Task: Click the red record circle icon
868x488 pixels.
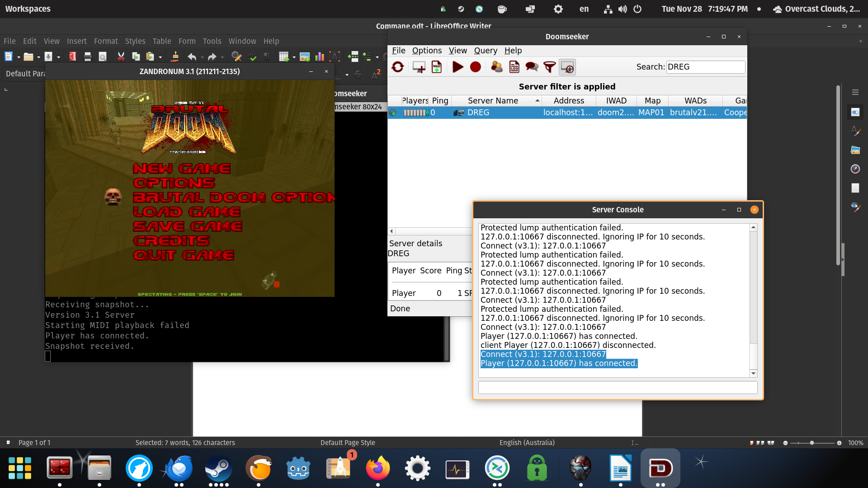Action: (x=475, y=67)
